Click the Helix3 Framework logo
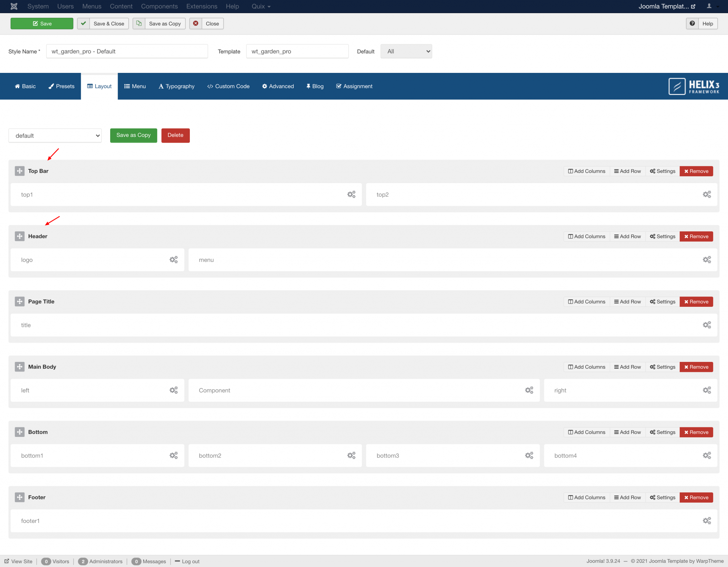This screenshot has height=567, width=728. 694,86
